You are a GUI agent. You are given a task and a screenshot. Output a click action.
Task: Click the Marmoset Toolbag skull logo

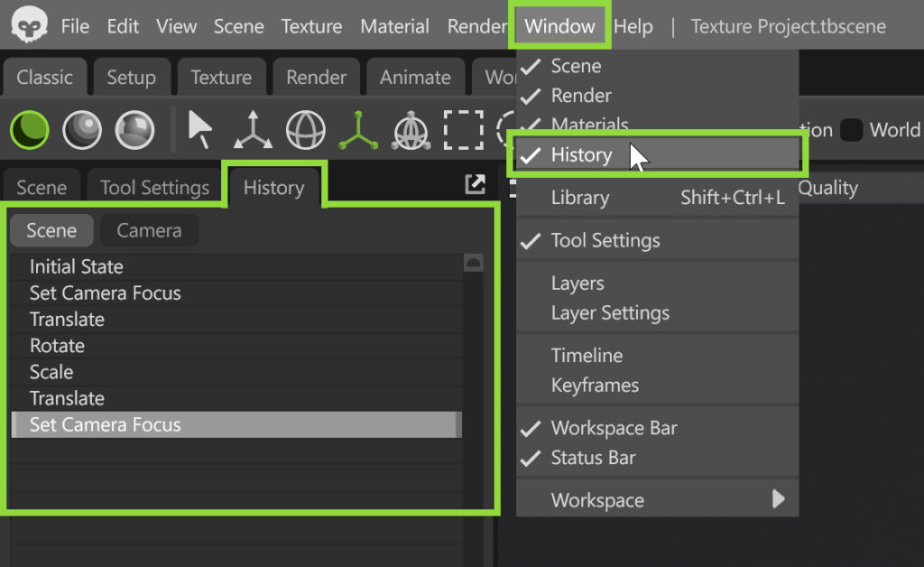coord(30,26)
